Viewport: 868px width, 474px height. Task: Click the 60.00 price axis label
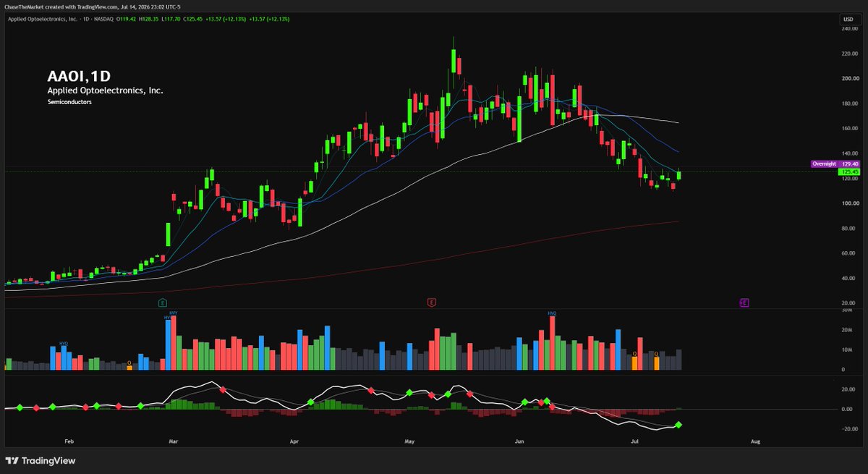[848, 253]
